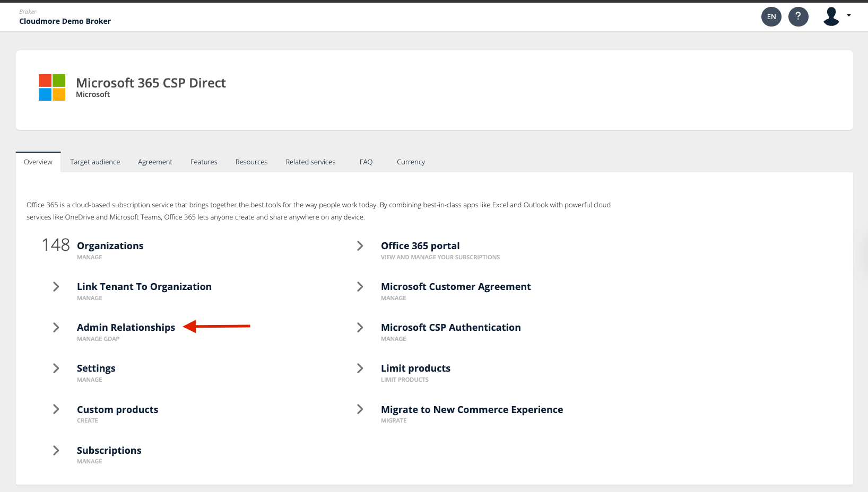Click the EN language selector icon
The image size is (868, 492).
tap(771, 16)
